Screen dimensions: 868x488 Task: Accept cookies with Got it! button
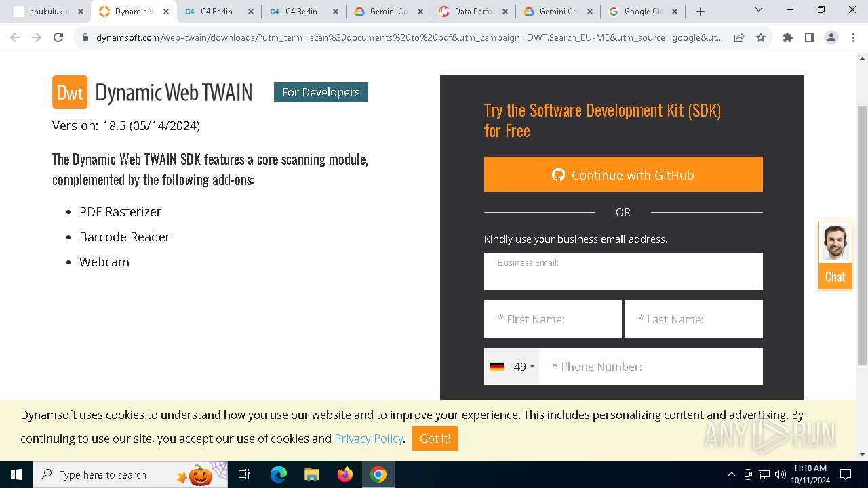click(435, 439)
